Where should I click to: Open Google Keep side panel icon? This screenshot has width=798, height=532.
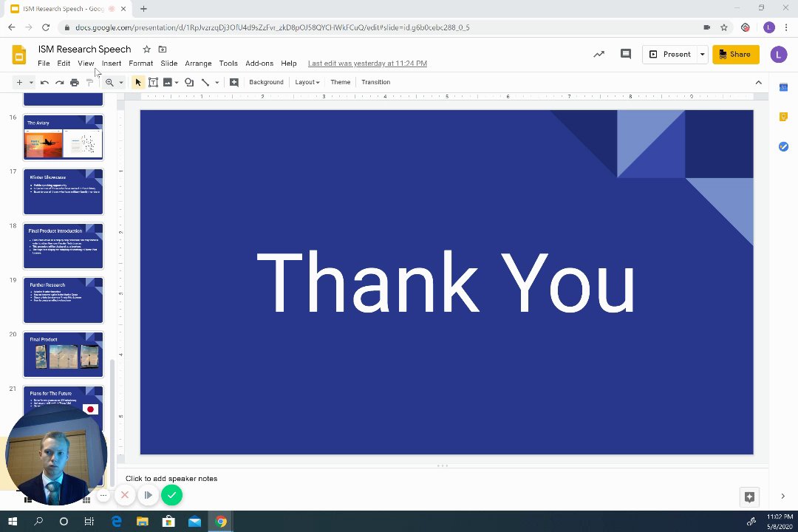783,117
